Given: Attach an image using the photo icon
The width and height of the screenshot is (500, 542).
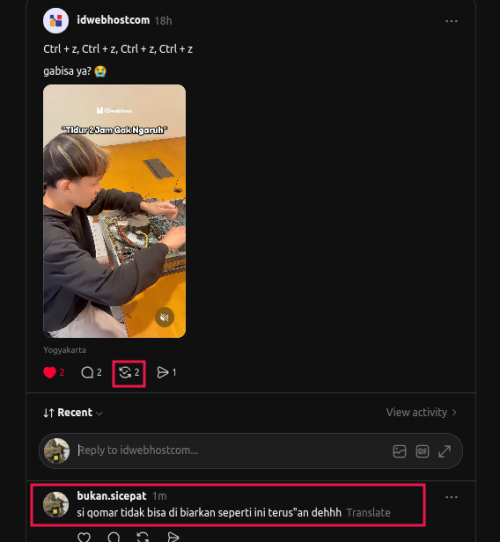Looking at the screenshot, I should pos(399,451).
